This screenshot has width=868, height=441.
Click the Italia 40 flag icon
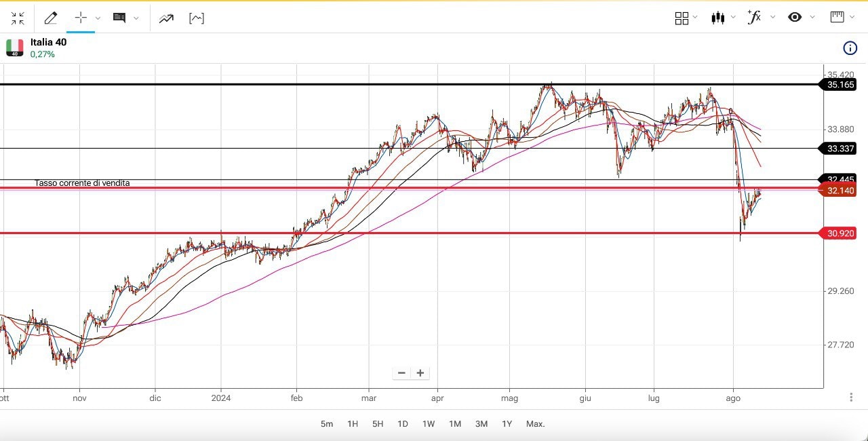point(15,47)
